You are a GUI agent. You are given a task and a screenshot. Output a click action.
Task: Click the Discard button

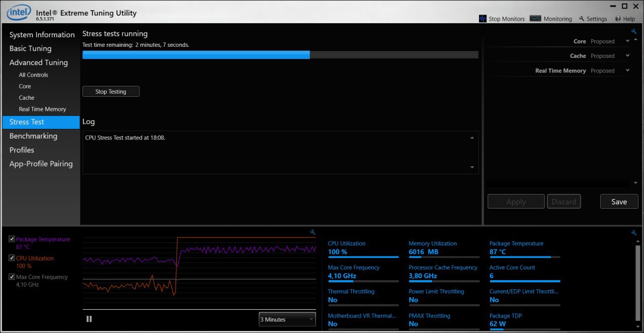point(563,202)
